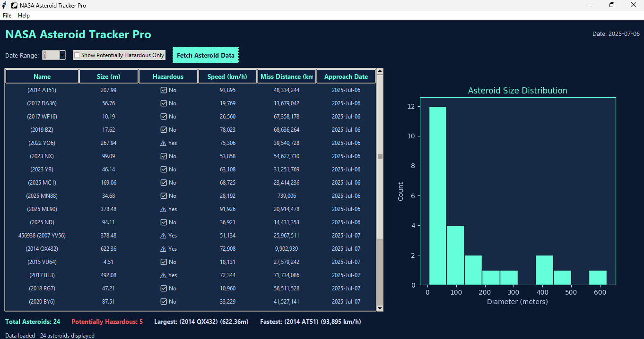644x339 pixels.
Task: Open the File menu
Action: point(7,16)
